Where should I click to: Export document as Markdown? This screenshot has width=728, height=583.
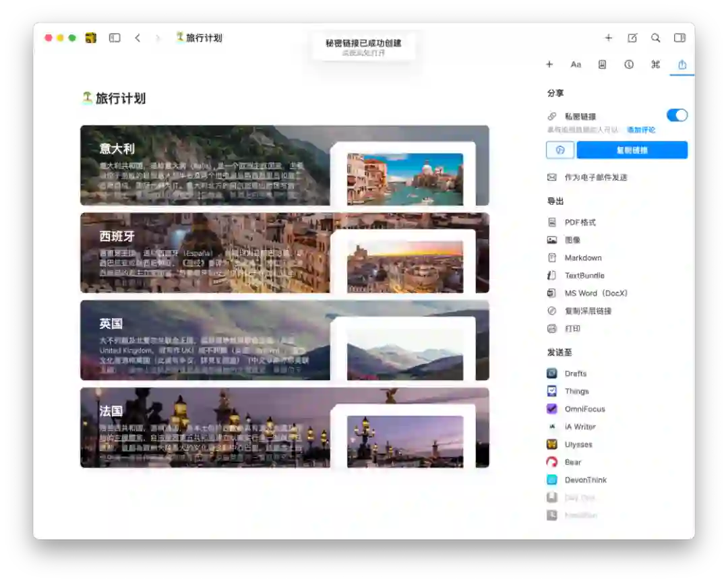coord(582,258)
